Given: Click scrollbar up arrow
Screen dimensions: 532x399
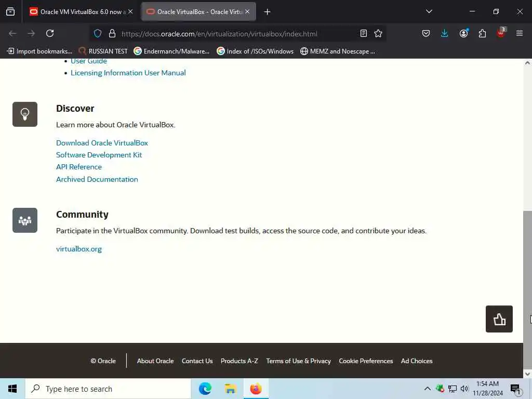Looking at the screenshot, I should [x=527, y=63].
